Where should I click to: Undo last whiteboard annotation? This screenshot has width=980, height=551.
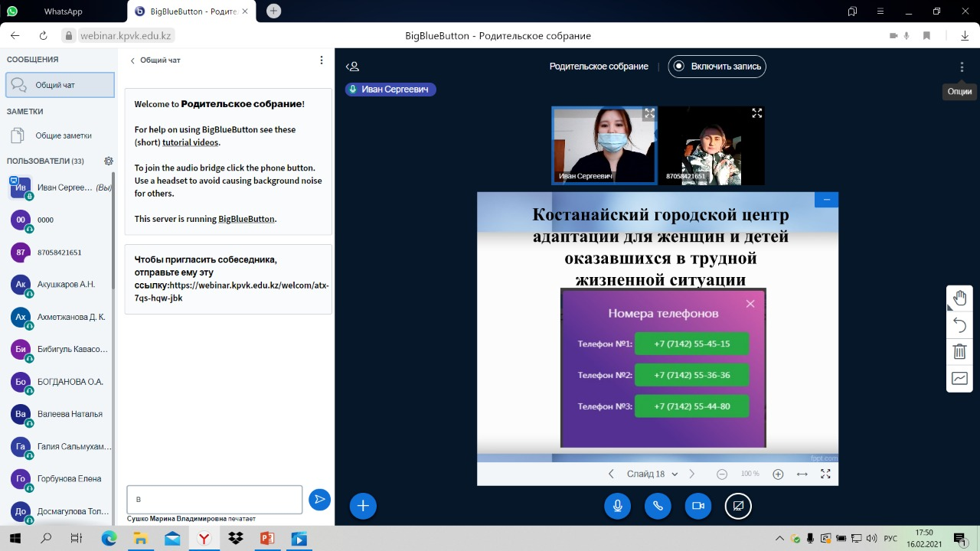[959, 325]
